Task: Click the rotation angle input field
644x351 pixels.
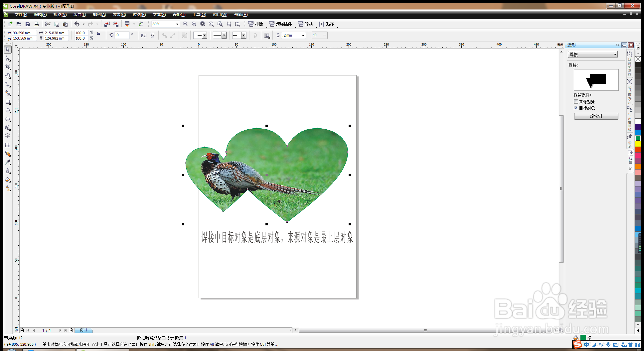Action: [122, 35]
